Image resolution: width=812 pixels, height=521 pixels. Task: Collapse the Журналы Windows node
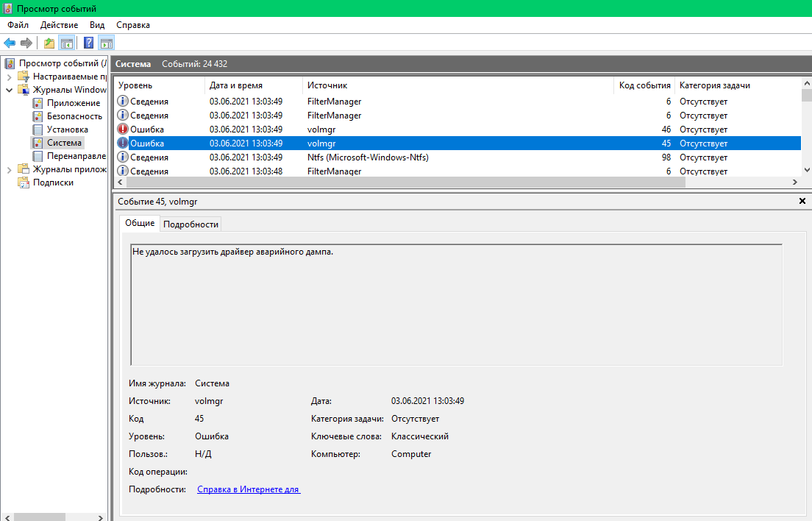pos(9,90)
